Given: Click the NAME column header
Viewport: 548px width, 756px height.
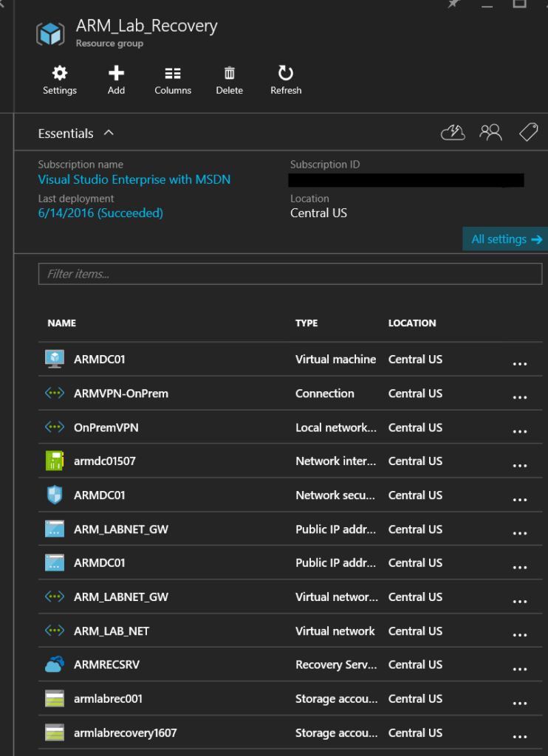Looking at the screenshot, I should coord(61,323).
